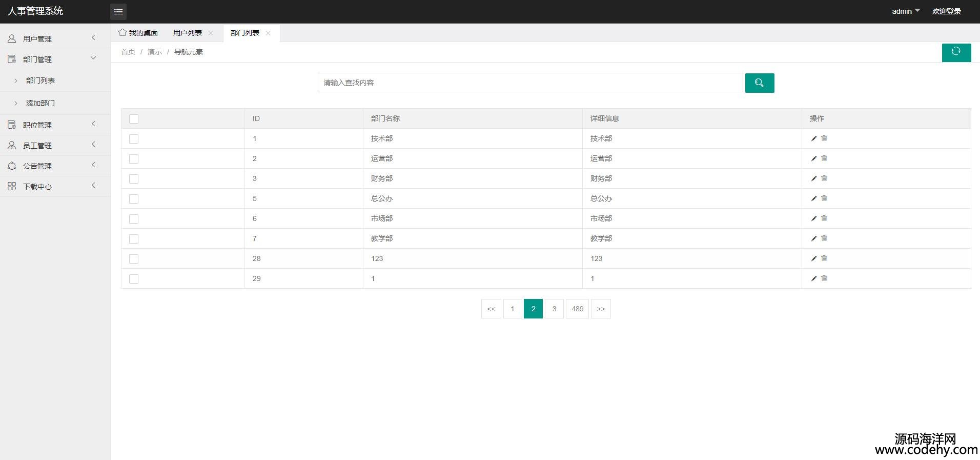Delete the 运营部 row with trash icon
The height and width of the screenshot is (460, 980).
[824, 158]
